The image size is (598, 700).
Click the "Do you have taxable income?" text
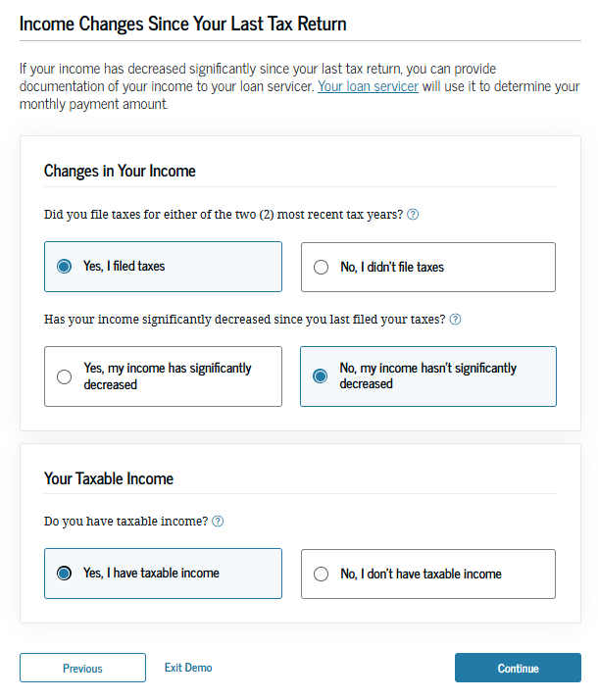pyautogui.click(x=125, y=522)
